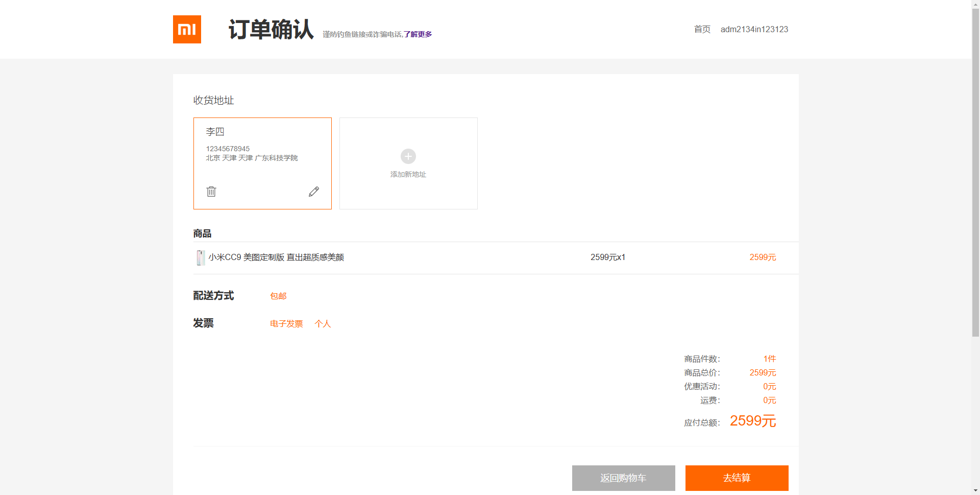Click the 收货地址 section heading
Viewport: 980px width, 495px height.
click(x=213, y=100)
